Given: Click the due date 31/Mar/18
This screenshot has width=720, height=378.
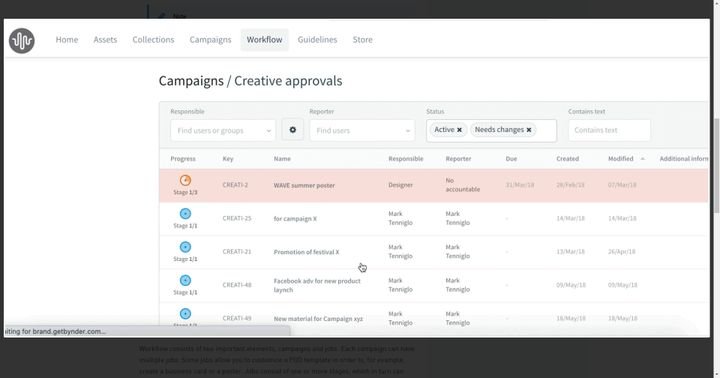Looking at the screenshot, I should coord(520,185).
